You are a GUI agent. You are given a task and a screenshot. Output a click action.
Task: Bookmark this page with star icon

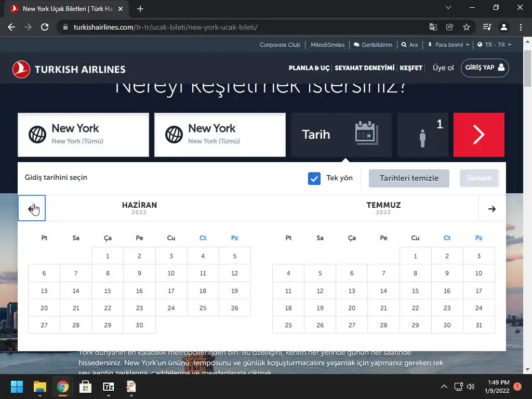tap(467, 27)
